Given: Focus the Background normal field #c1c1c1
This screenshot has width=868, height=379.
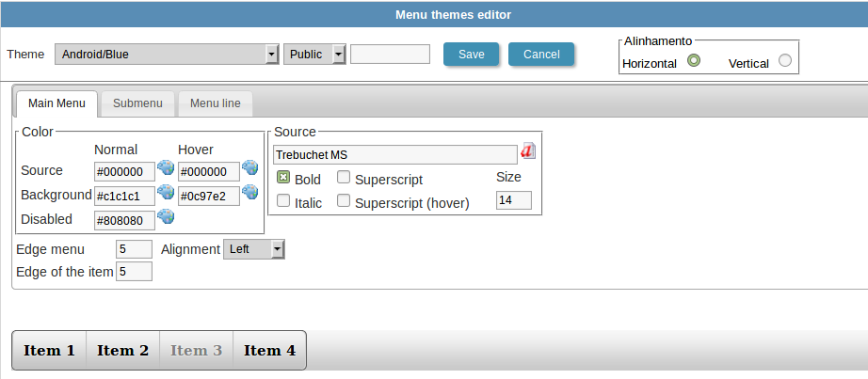Looking at the screenshot, I should (x=124, y=197).
